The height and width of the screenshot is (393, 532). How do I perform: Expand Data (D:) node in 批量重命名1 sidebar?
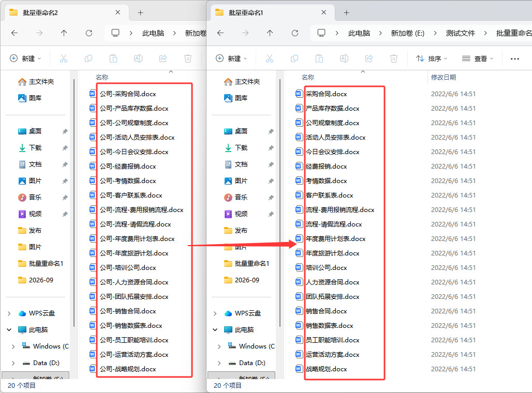[219, 363]
